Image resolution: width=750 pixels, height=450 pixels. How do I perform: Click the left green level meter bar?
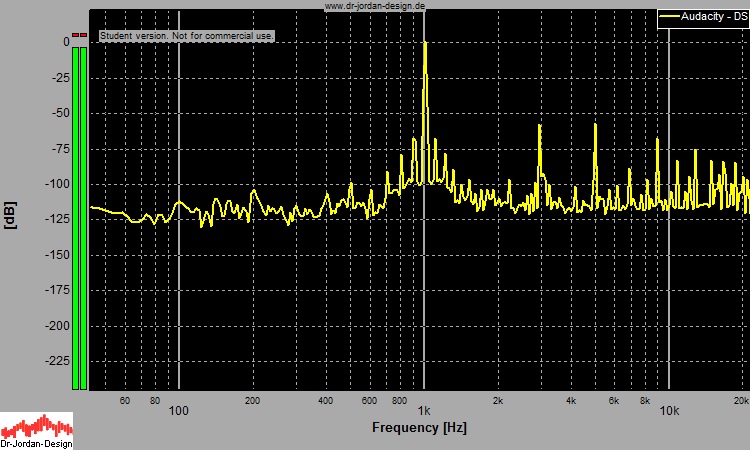(x=76, y=218)
